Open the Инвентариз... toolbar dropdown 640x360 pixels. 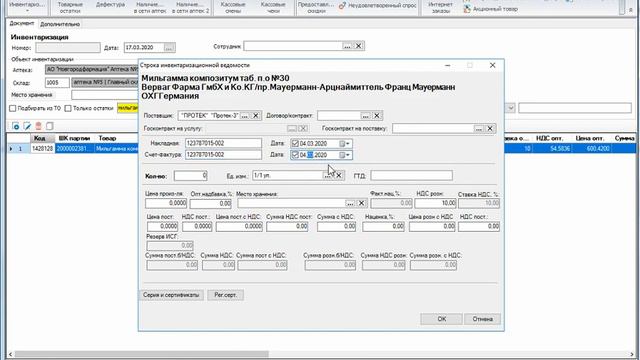pos(27,7)
